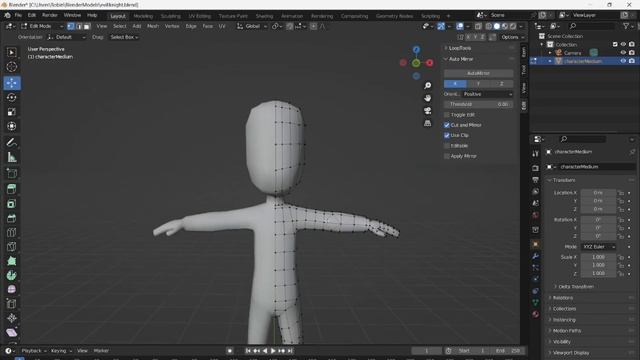Hide characterMedium in viewport via eye icon

pos(623,61)
